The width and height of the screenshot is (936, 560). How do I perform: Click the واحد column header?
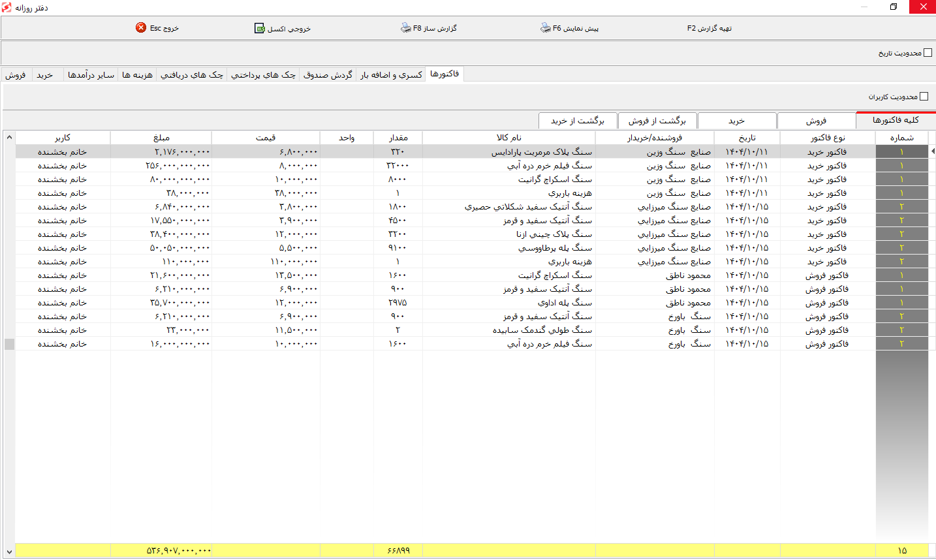[x=347, y=138]
